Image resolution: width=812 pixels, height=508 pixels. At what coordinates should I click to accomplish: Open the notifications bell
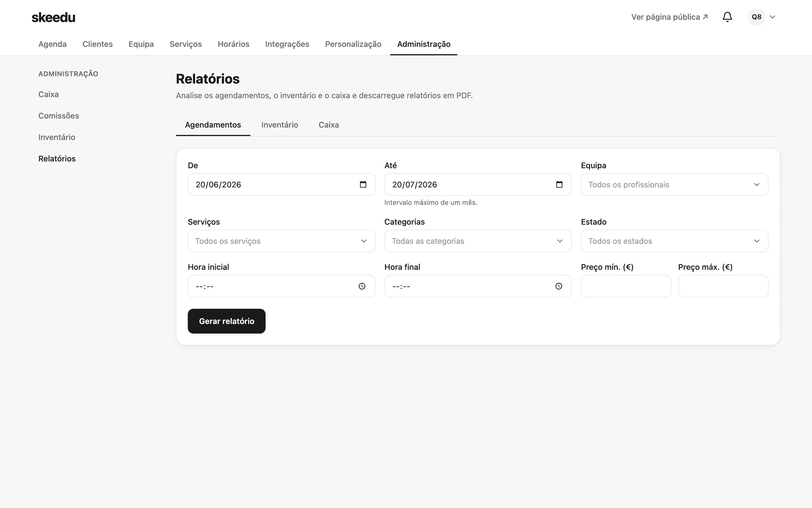[x=727, y=17]
